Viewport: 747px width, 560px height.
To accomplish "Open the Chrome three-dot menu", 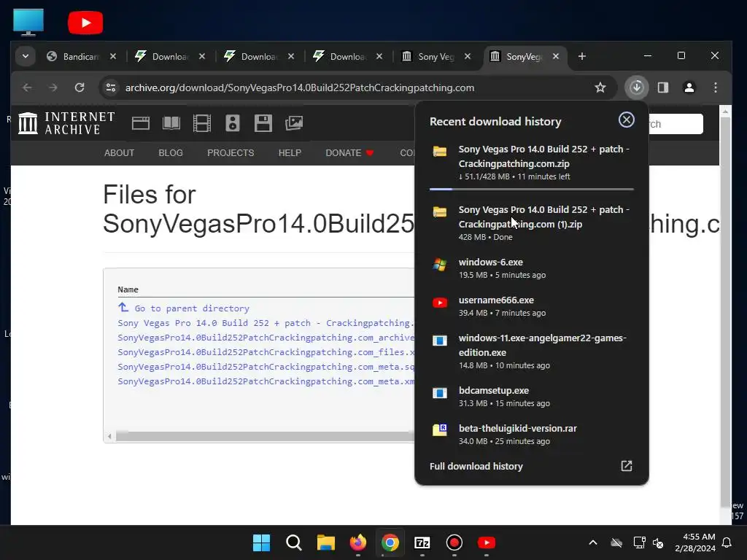I will pos(716,87).
